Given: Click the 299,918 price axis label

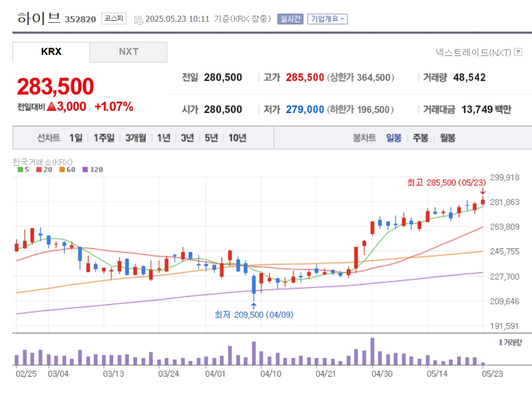Looking at the screenshot, I should click(x=504, y=177).
